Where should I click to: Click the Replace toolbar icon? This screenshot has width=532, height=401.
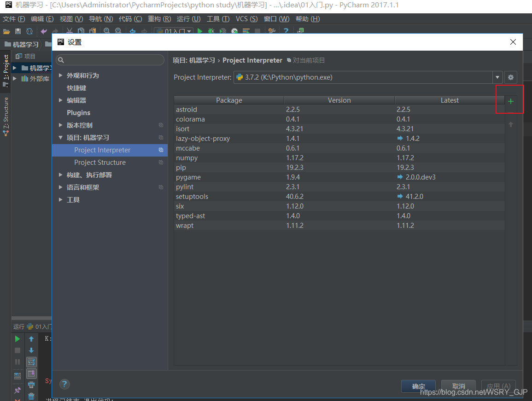click(118, 31)
